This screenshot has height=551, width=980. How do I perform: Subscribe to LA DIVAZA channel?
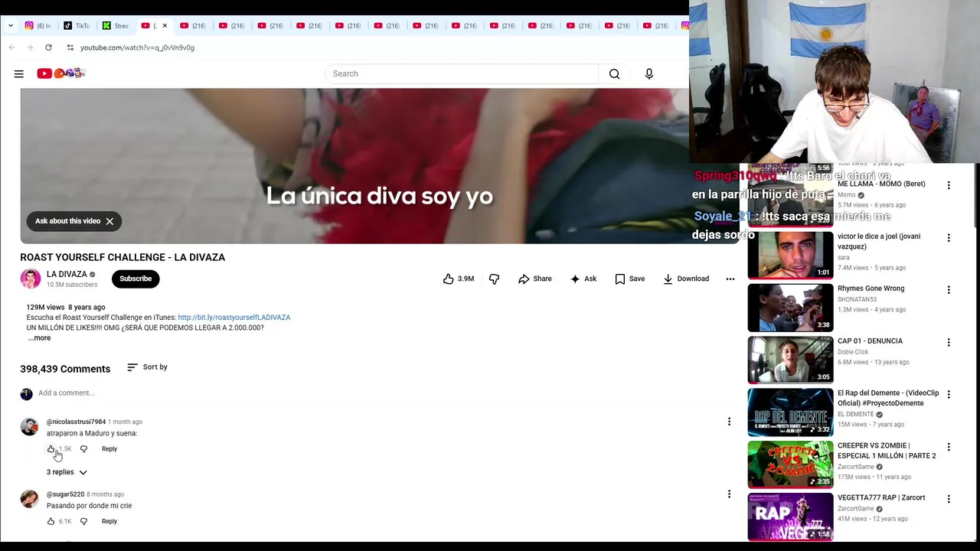(136, 279)
